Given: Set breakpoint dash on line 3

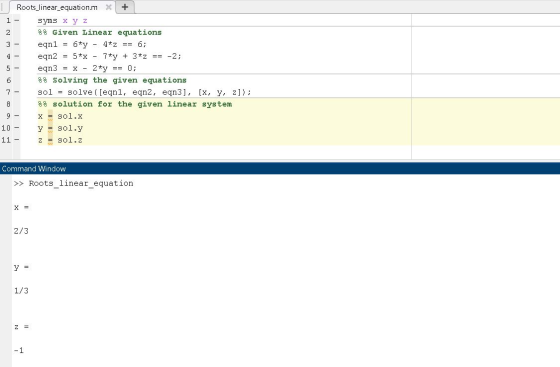Looking at the screenshot, I should 17,44.
